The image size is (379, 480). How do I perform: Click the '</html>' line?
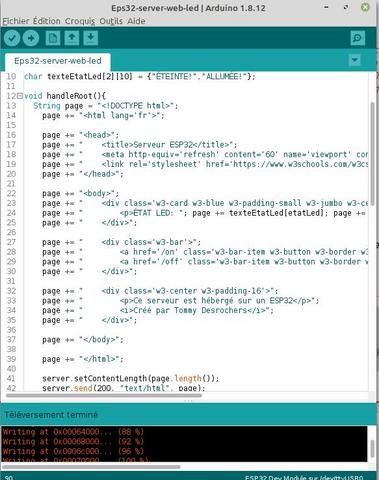click(83, 359)
